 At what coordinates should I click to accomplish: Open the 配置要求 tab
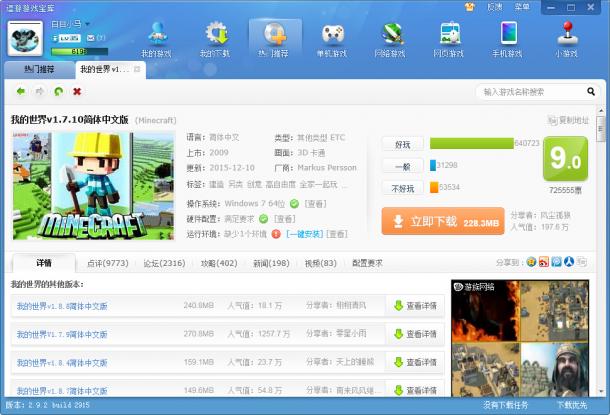tap(367, 263)
